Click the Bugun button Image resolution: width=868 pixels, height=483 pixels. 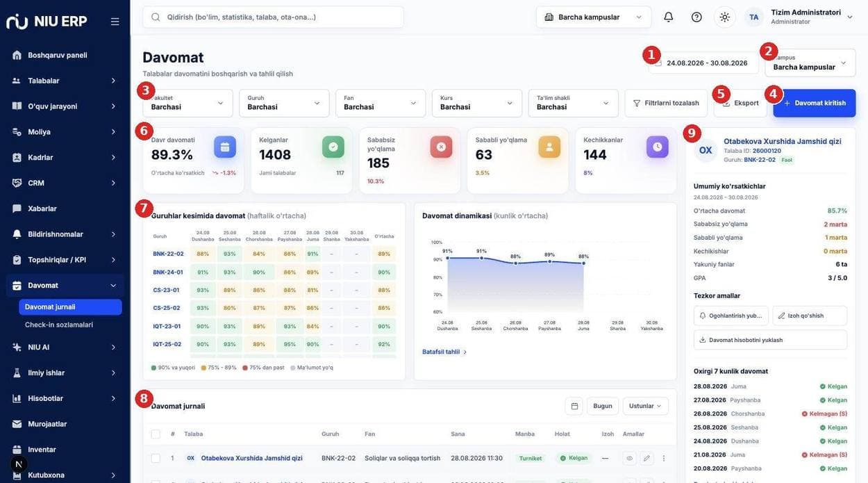pyautogui.click(x=603, y=406)
